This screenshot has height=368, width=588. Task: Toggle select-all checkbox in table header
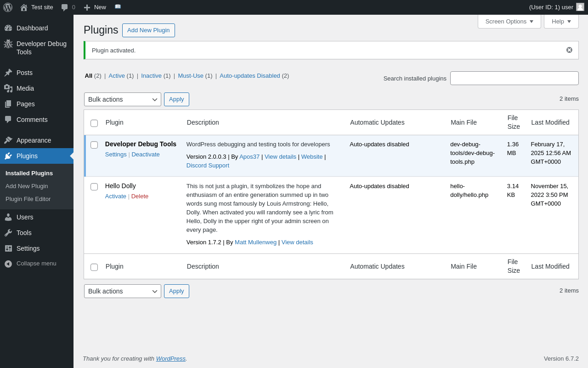point(94,123)
